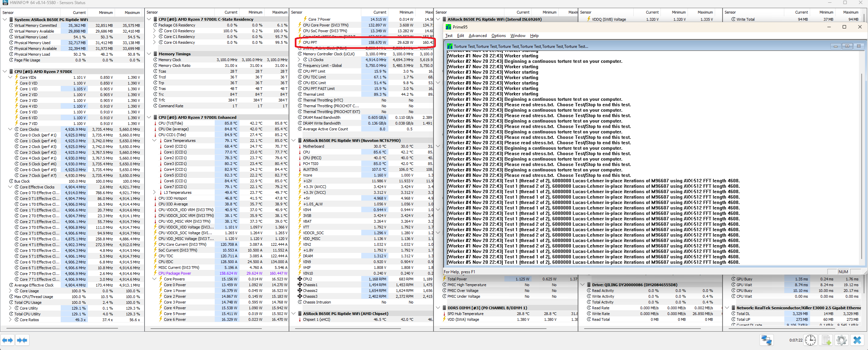Open the Options menu in Prime95

click(499, 36)
